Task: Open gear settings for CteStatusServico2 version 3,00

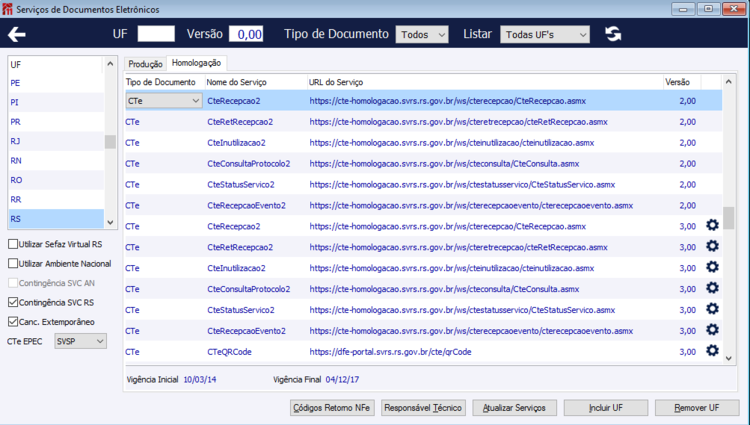Action: (x=712, y=309)
